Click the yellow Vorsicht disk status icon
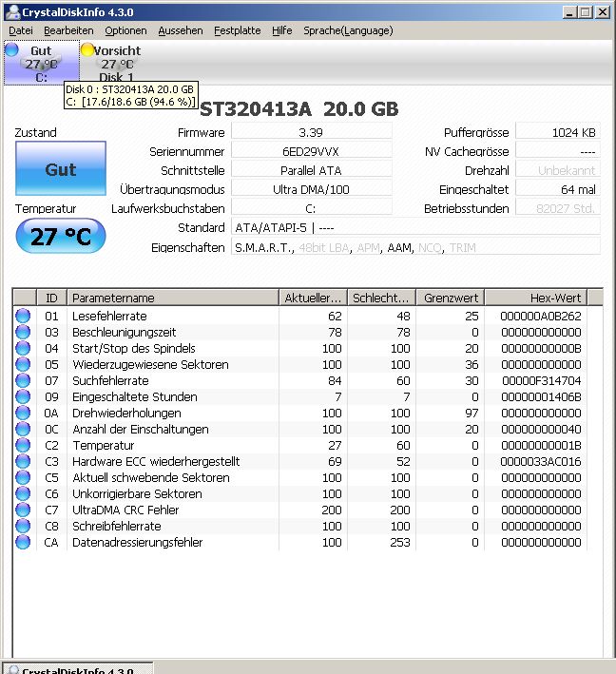The image size is (616, 674). [x=87, y=50]
